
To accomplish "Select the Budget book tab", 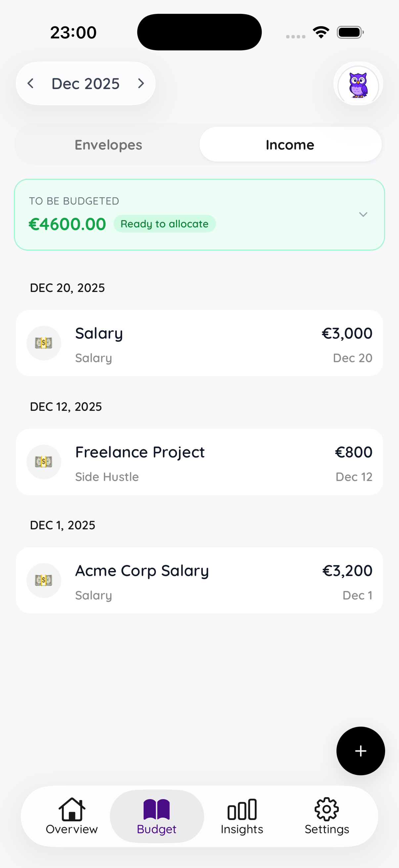I will pyautogui.click(x=156, y=816).
